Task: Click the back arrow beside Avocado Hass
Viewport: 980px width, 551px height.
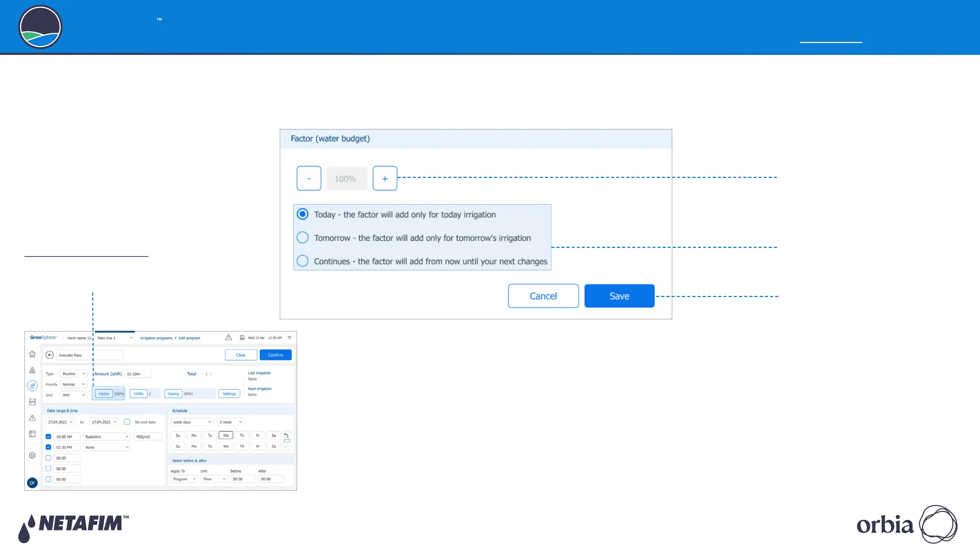Action: [50, 355]
